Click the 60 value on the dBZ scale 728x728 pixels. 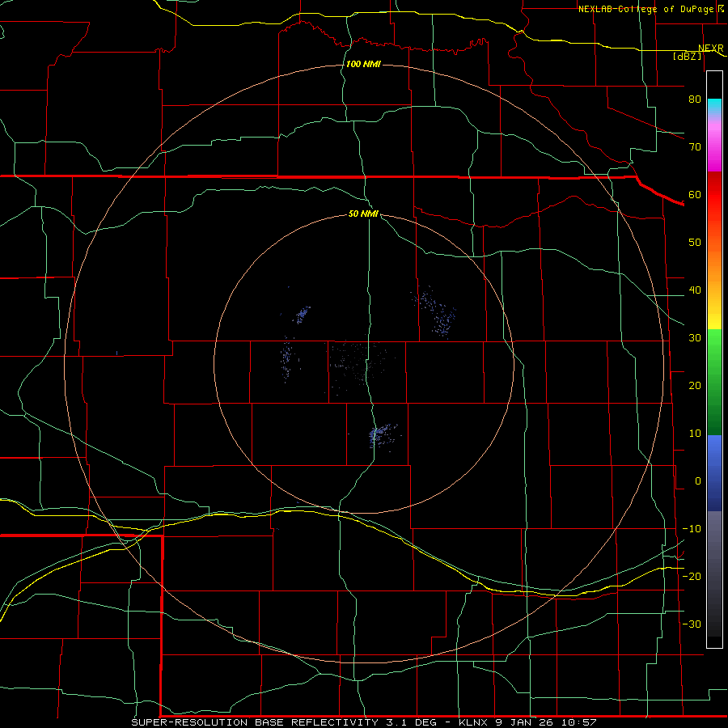click(695, 195)
